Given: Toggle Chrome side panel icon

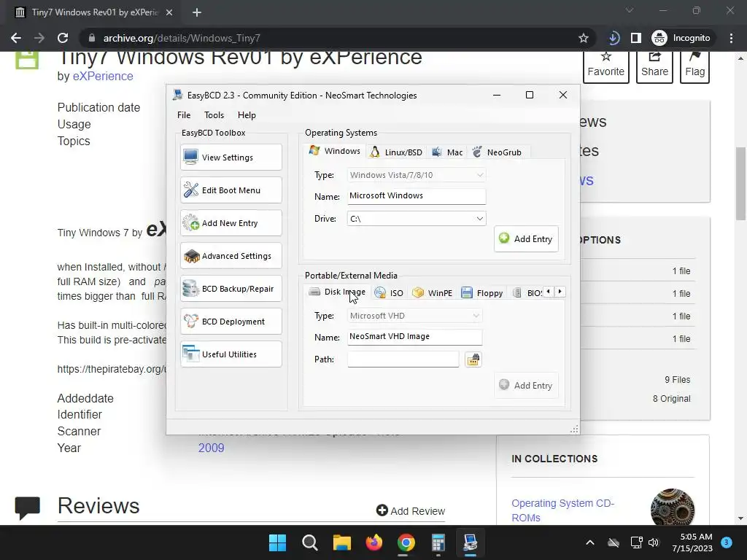Looking at the screenshot, I should pyautogui.click(x=636, y=38).
